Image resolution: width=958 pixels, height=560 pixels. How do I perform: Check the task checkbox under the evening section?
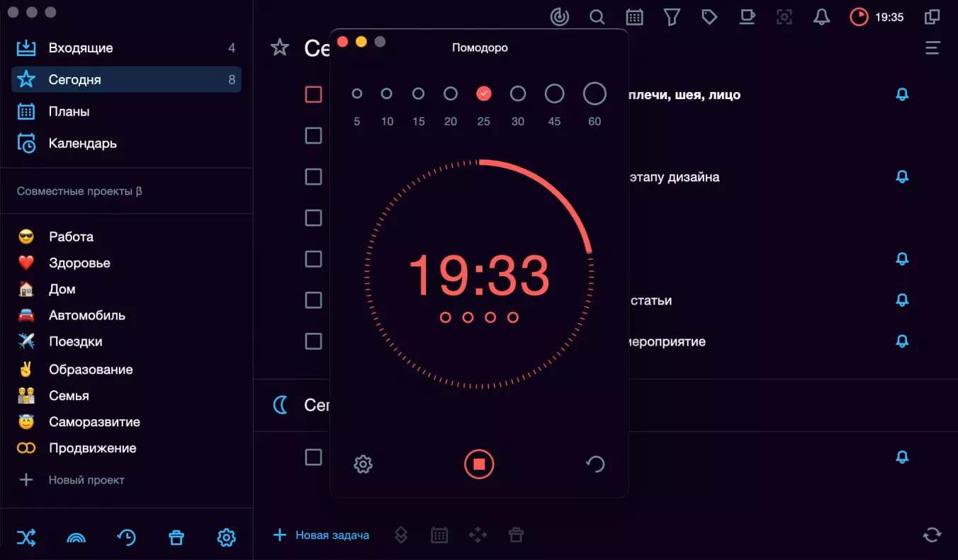point(313,457)
